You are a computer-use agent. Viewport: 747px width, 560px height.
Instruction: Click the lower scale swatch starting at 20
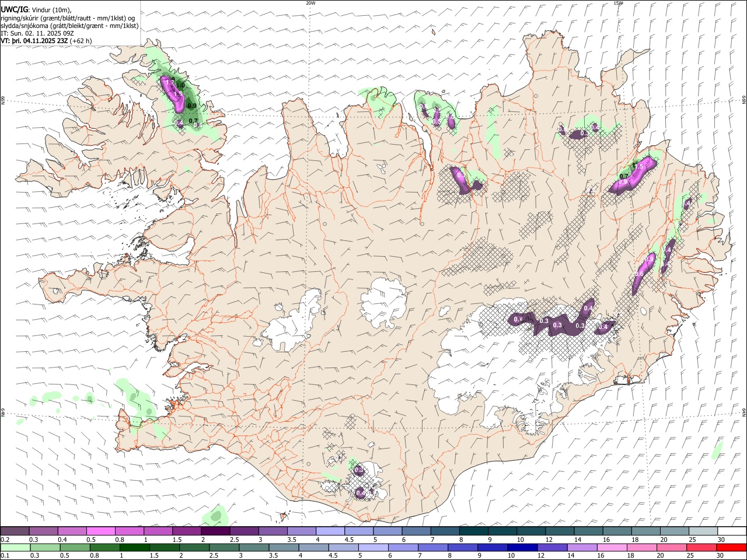tap(672, 547)
